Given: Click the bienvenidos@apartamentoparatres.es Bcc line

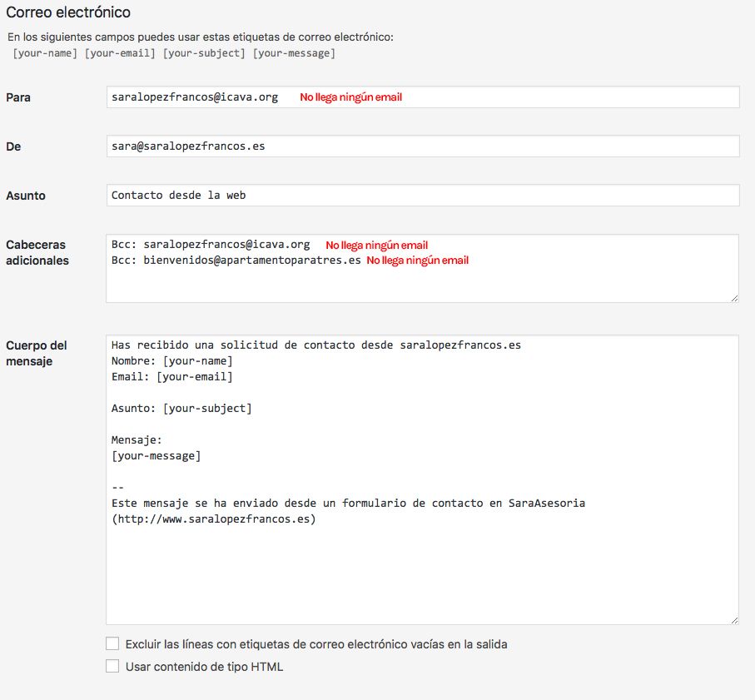Looking at the screenshot, I should click(x=236, y=261).
